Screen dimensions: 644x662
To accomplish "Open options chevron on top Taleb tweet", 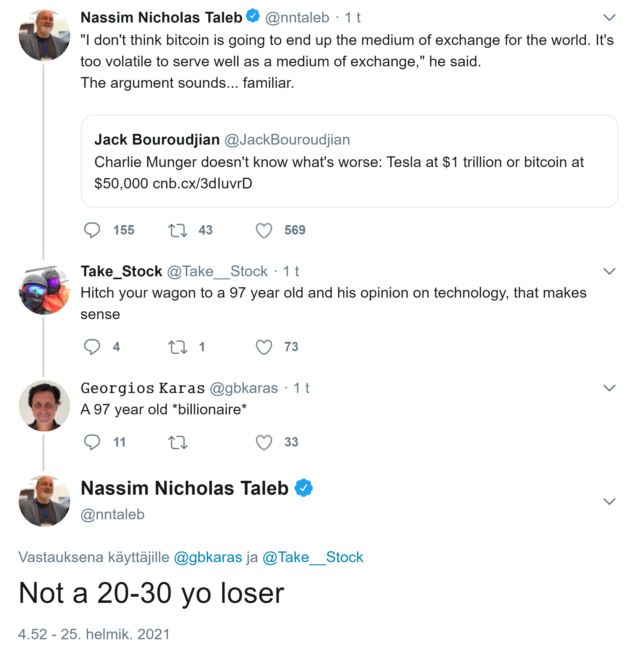I will 609,18.
